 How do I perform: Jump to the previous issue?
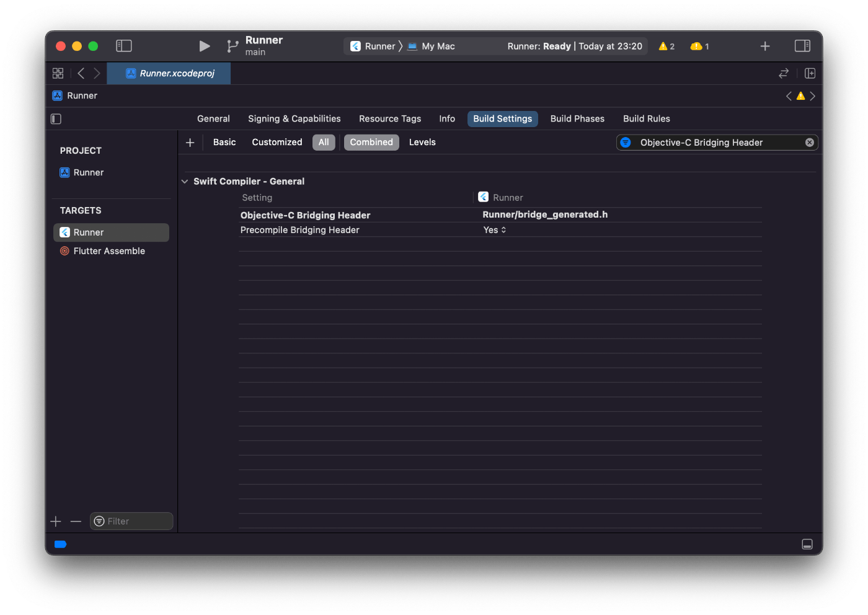[x=789, y=96]
